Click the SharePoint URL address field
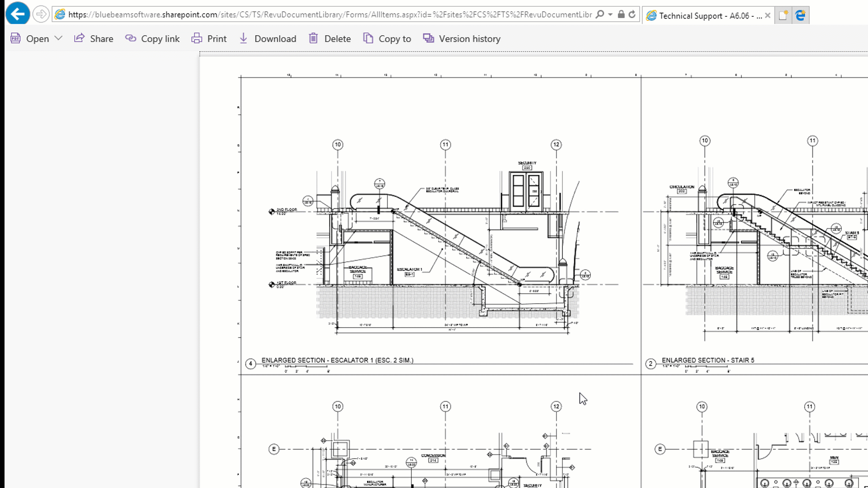Screen dimensions: 868x488 point(330,14)
